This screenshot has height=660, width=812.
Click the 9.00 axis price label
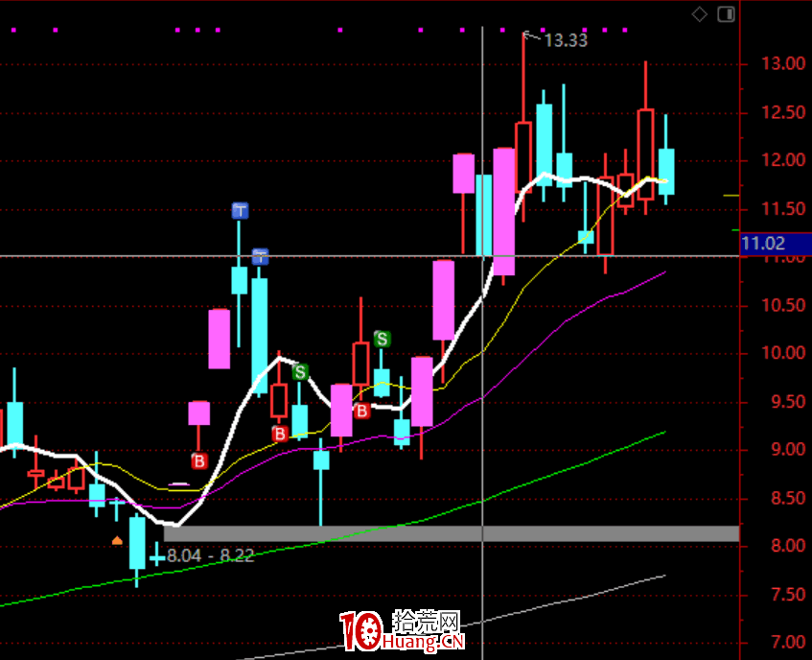(788, 449)
